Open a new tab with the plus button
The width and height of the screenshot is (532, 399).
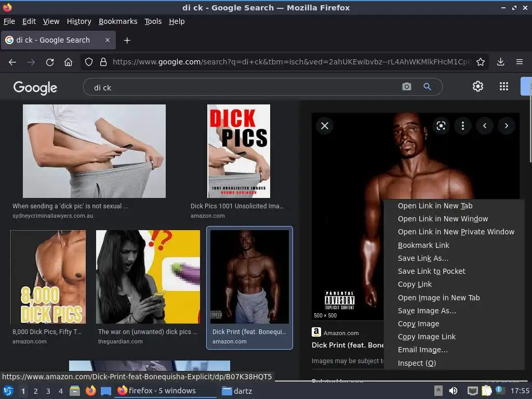coord(127,41)
